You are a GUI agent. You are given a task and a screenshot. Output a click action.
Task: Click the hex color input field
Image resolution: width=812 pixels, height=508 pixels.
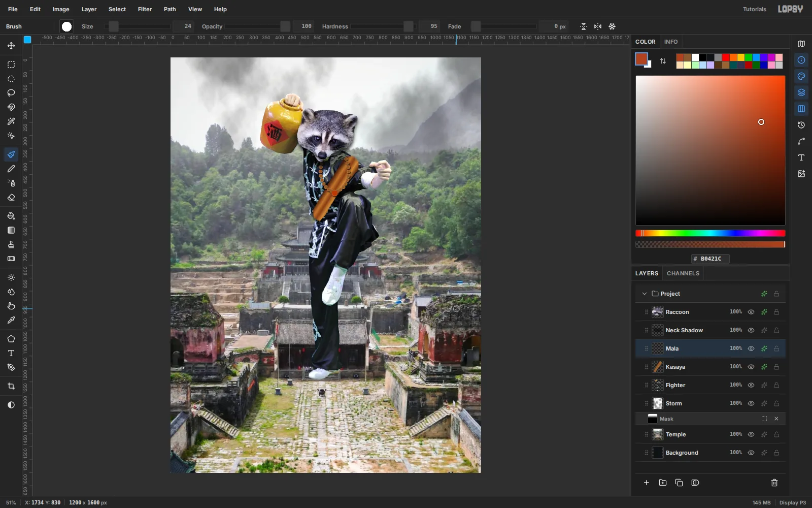[710, 259]
